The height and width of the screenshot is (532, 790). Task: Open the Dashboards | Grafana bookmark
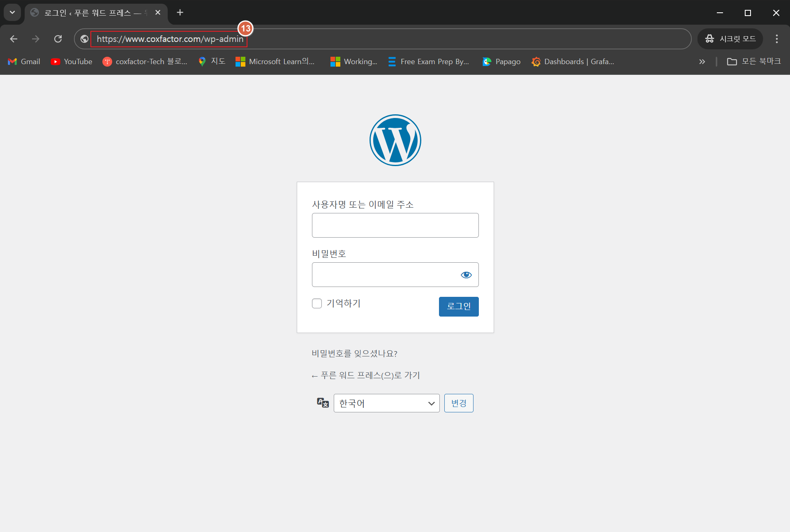[573, 62]
